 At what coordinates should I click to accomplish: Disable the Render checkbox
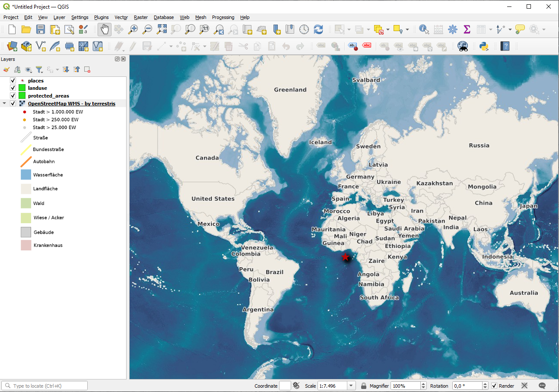point(494,386)
